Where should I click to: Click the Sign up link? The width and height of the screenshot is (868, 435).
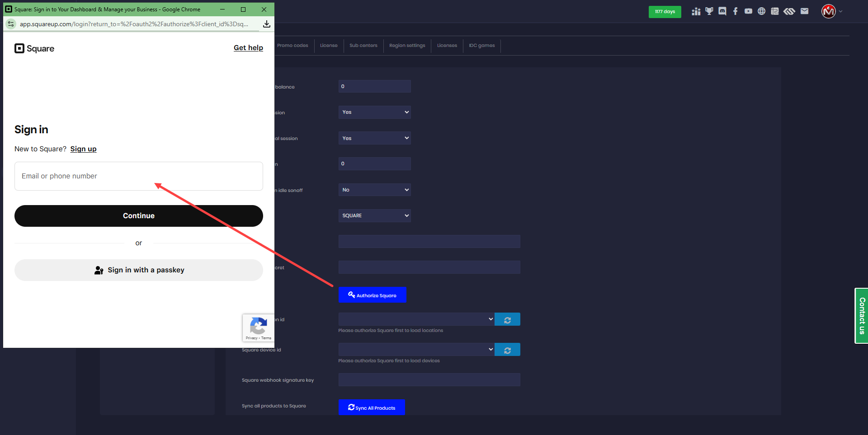click(83, 149)
